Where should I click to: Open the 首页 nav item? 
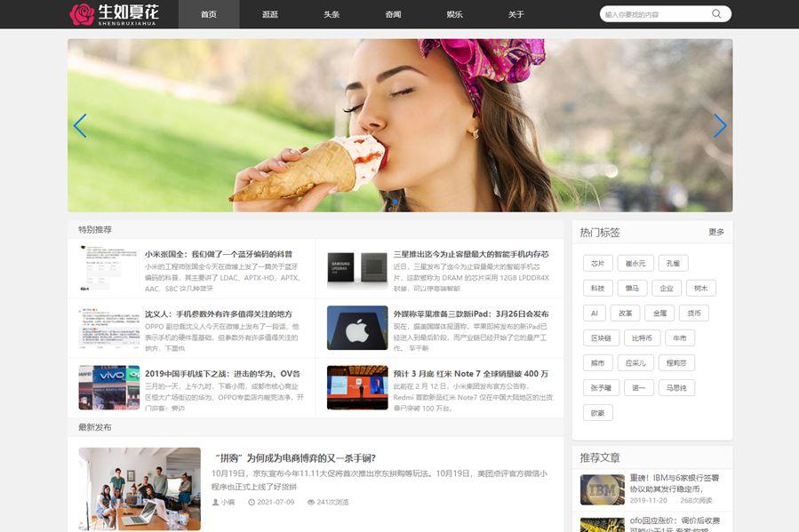[208, 14]
